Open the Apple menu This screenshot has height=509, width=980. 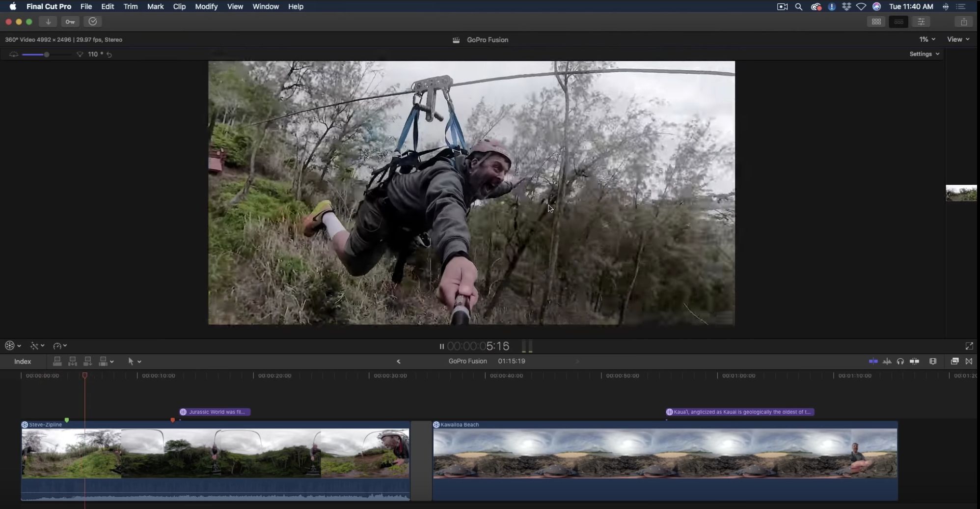[13, 6]
